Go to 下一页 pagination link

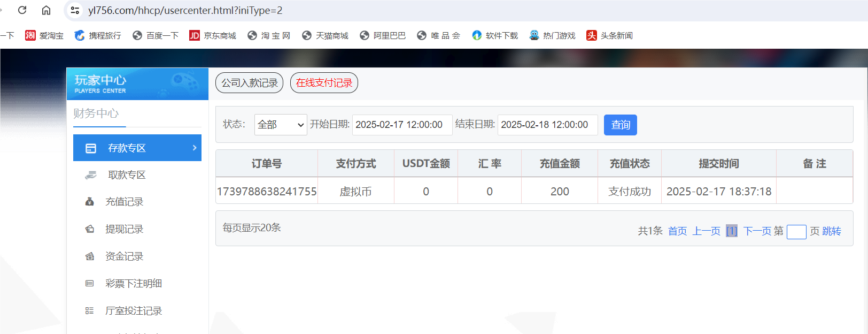pos(757,231)
